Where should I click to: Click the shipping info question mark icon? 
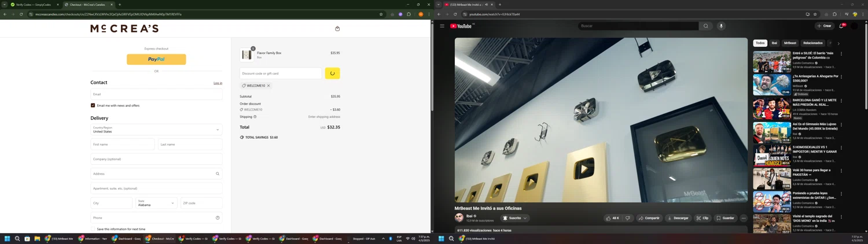pos(255,117)
